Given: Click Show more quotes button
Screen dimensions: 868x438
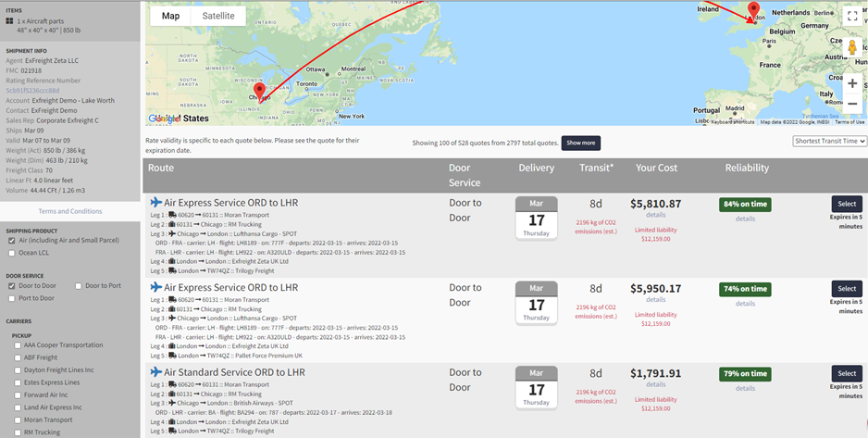Looking at the screenshot, I should tap(581, 143).
